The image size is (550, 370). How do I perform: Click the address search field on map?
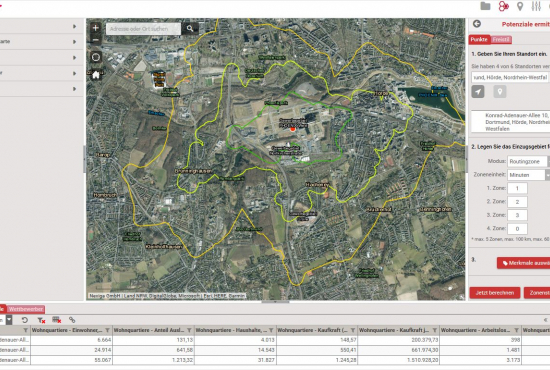[143, 29]
